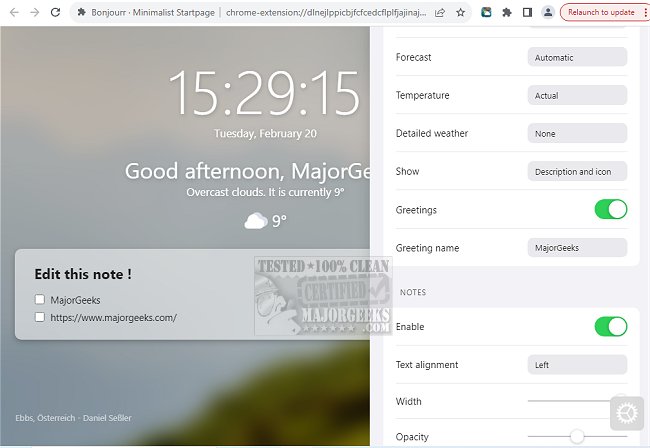Open the Chrome side panel
This screenshot has width=650, height=448.
click(527, 12)
